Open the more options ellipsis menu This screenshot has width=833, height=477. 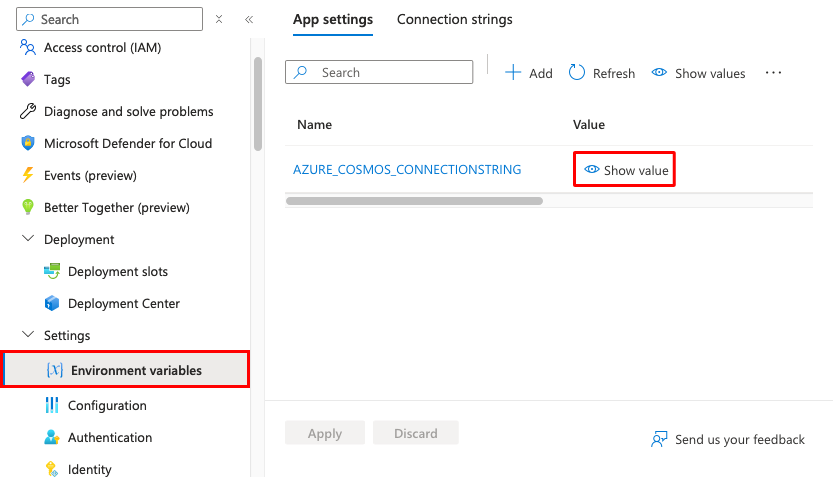click(x=773, y=73)
